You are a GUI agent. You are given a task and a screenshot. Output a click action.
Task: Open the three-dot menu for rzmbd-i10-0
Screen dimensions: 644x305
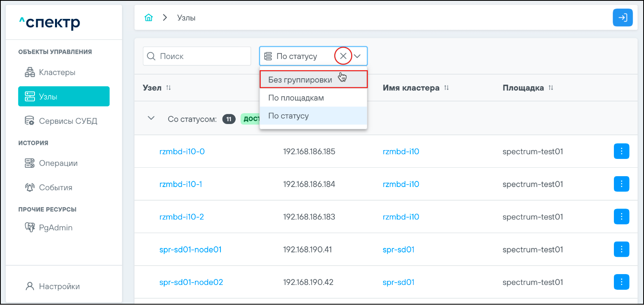(621, 151)
